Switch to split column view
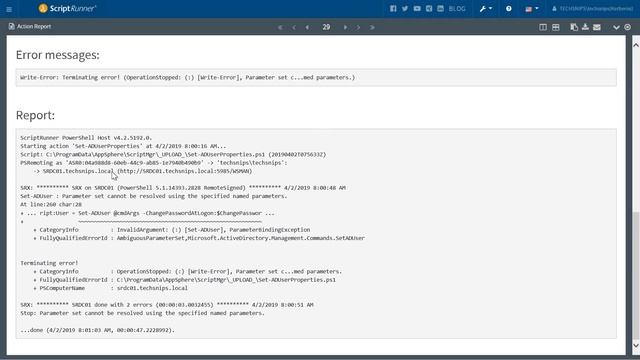Screen dimensions: 640x360 (x=543, y=27)
